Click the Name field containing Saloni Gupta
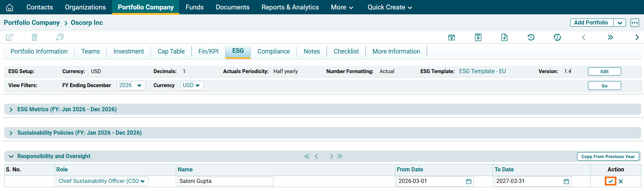 tap(225, 181)
